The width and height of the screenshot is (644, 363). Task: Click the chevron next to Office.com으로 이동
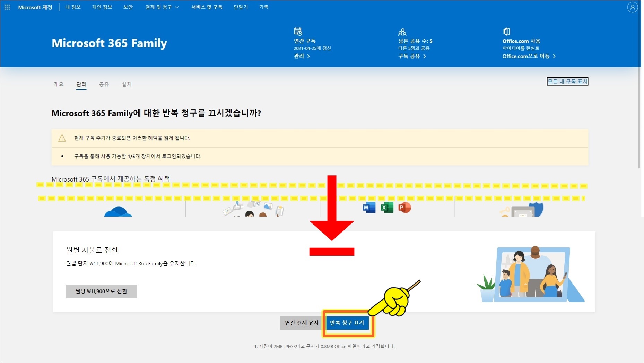554,56
